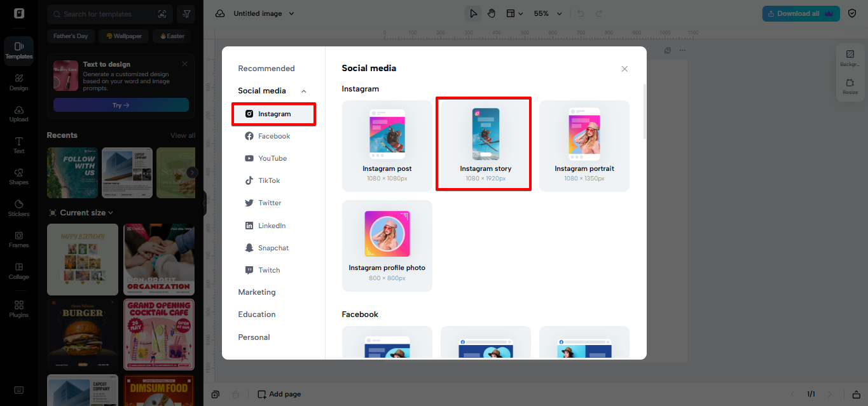868x406 pixels.
Task: Open the Design panel in sidebar
Action: (19, 83)
